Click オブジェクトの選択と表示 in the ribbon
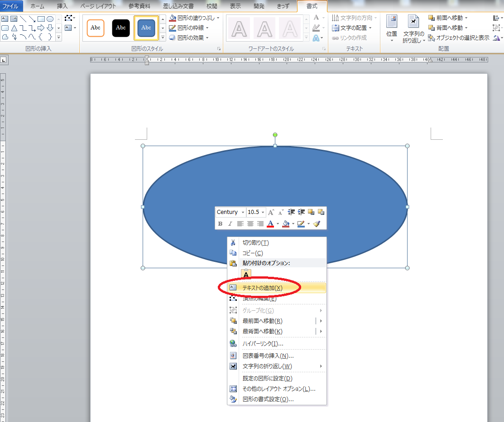Screen dimensions: 504x422 (459, 38)
